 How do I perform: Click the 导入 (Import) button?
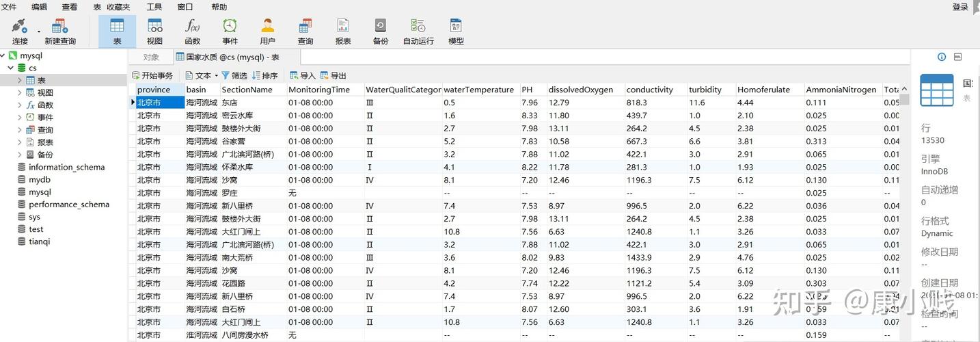point(302,76)
